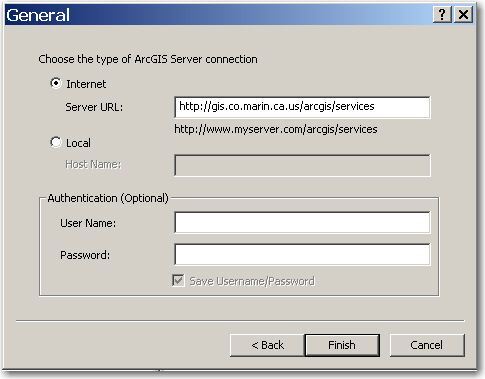Click the User Name: label

coord(88,223)
